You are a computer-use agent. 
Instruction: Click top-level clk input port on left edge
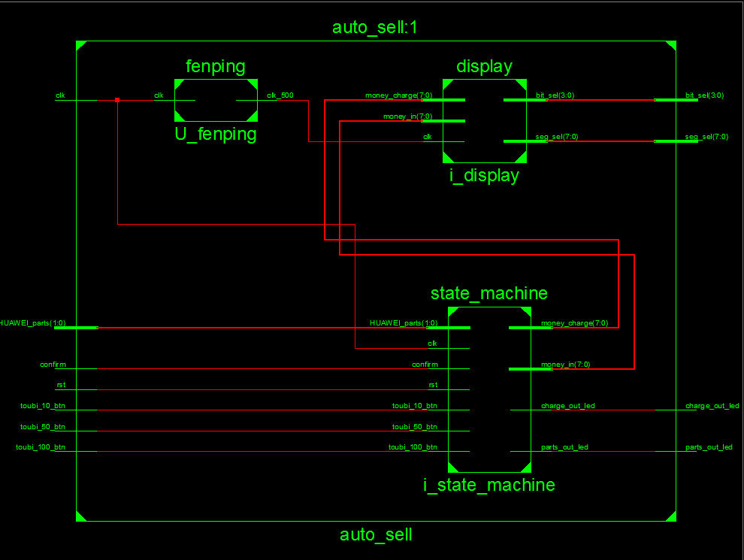(x=60, y=95)
